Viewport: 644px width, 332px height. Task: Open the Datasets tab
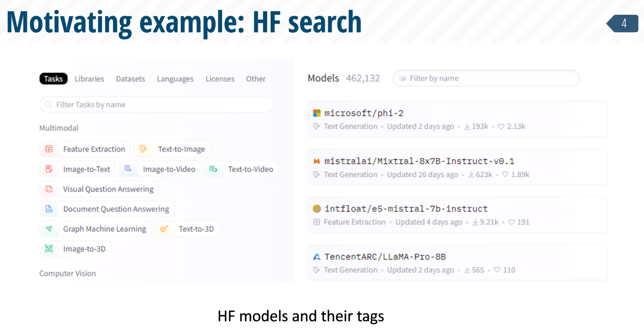tap(130, 79)
